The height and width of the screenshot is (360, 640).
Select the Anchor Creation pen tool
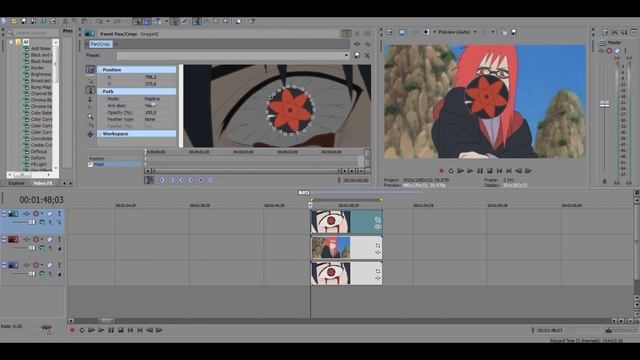[91, 90]
